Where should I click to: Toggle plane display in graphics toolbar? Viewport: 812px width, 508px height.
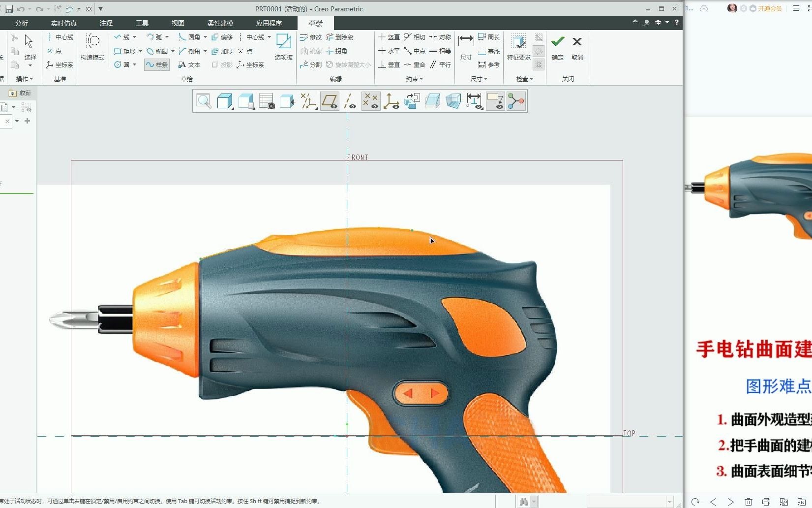tap(330, 101)
